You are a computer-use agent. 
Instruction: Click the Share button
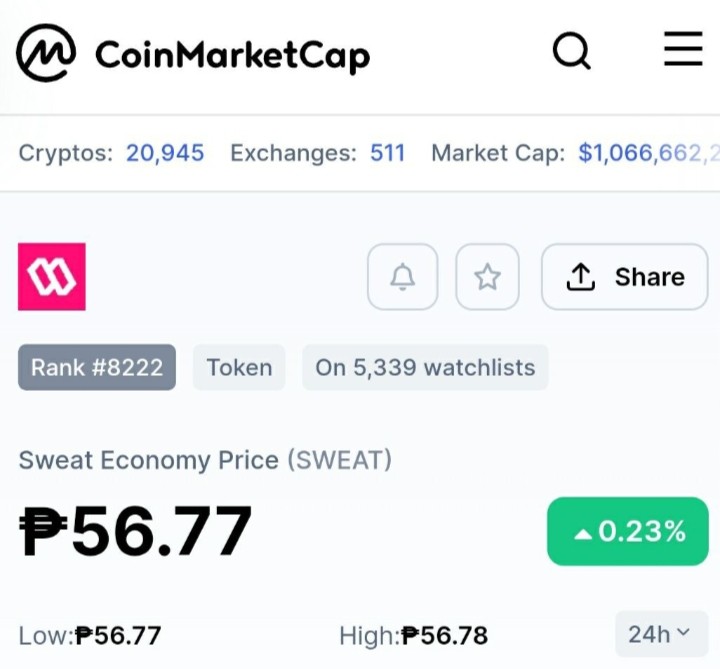click(624, 277)
